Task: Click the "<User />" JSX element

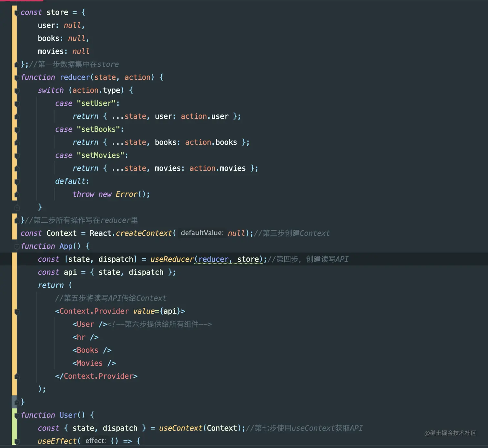Action: 90,324
